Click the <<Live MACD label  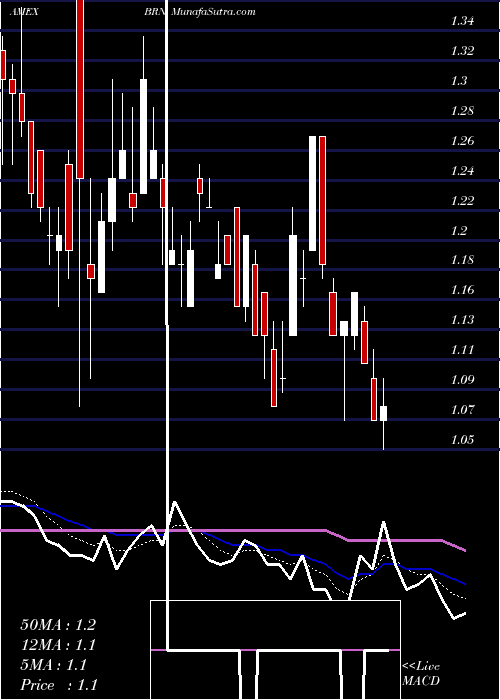point(421,673)
